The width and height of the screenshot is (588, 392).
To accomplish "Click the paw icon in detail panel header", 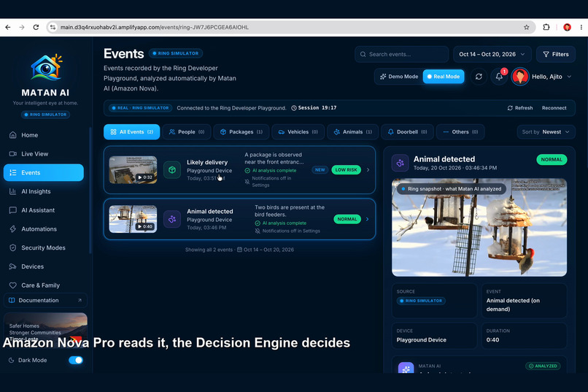I will [400, 164].
